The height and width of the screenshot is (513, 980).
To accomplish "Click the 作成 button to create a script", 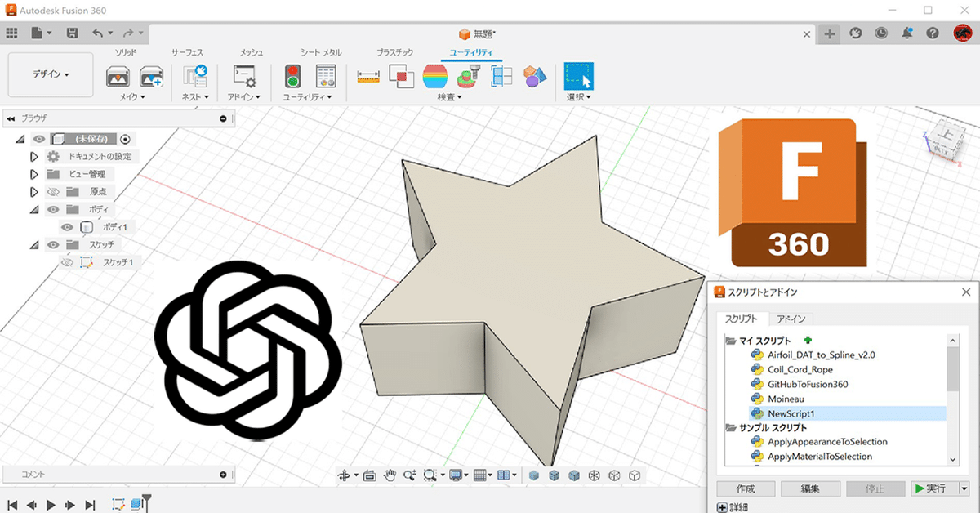I will [x=744, y=488].
